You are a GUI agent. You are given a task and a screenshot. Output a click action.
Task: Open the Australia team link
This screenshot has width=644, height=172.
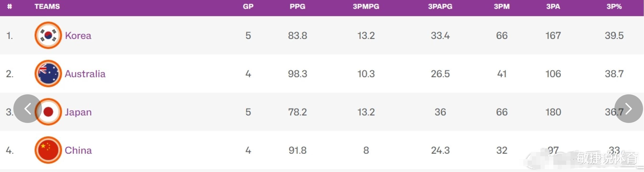(x=85, y=74)
